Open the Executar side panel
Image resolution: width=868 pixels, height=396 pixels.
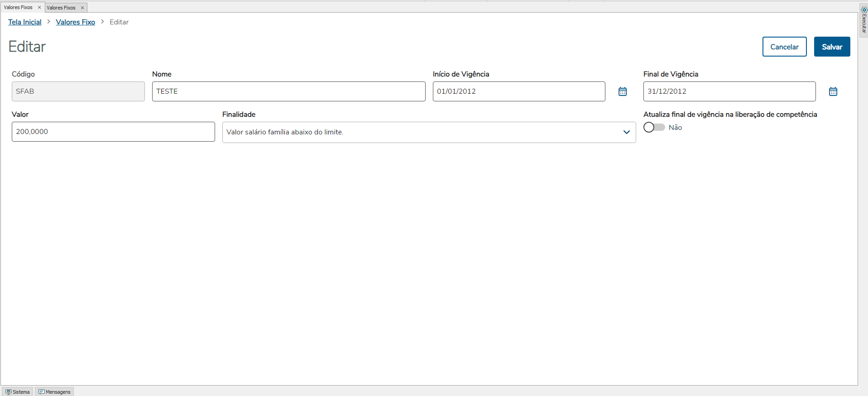pos(864,20)
